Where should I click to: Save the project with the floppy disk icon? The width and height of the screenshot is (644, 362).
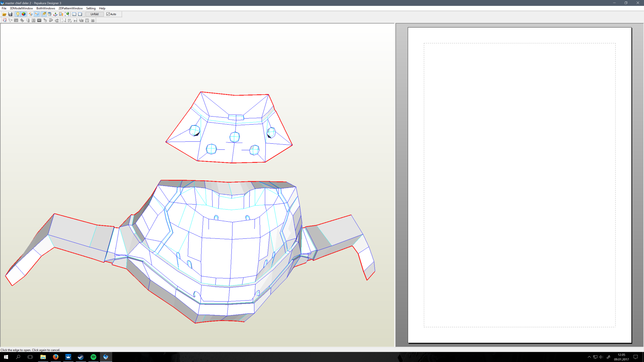10,14
